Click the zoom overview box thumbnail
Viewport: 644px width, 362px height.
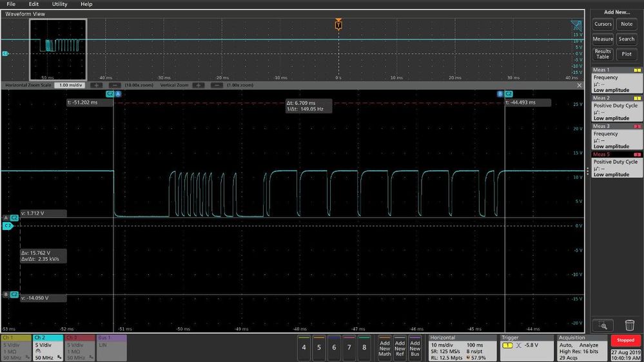[x=58, y=50]
